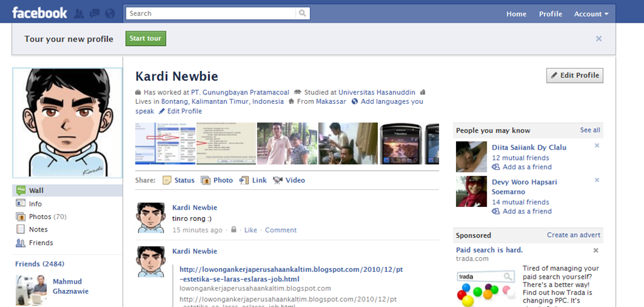644x307 pixels.
Task: Share a Status update
Action: coord(179,180)
